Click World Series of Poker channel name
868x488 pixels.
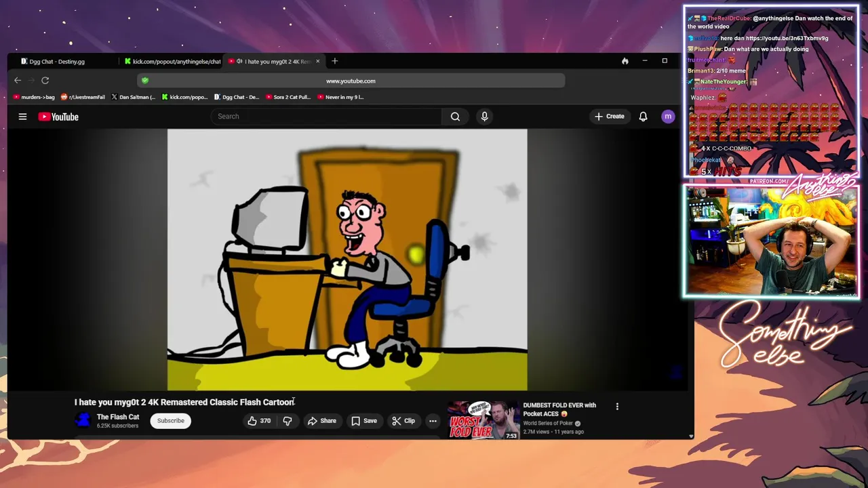[548, 424]
